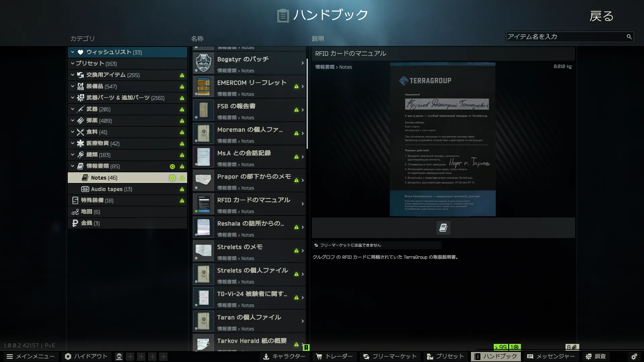The height and width of the screenshot is (362, 644).
Task: Click the 戻る back button
Action: point(601,16)
